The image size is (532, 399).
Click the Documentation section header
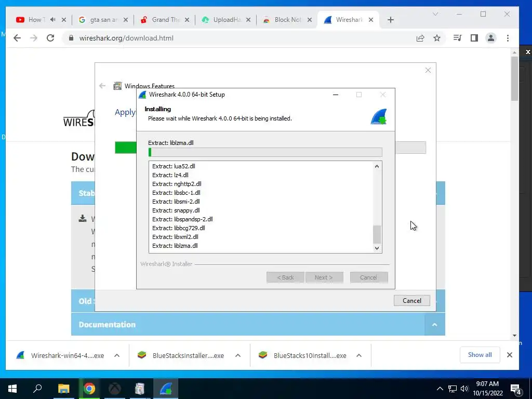point(258,324)
